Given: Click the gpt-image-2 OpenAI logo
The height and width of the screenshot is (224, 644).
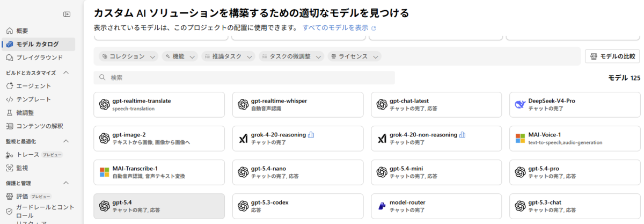Looking at the screenshot, I should (x=105, y=139).
